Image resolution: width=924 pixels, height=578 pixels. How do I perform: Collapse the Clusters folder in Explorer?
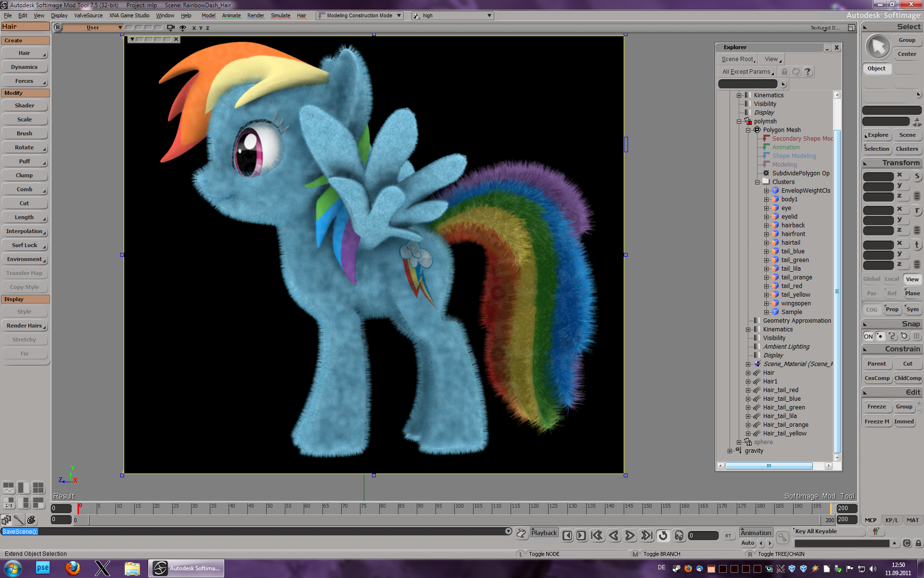(x=757, y=182)
